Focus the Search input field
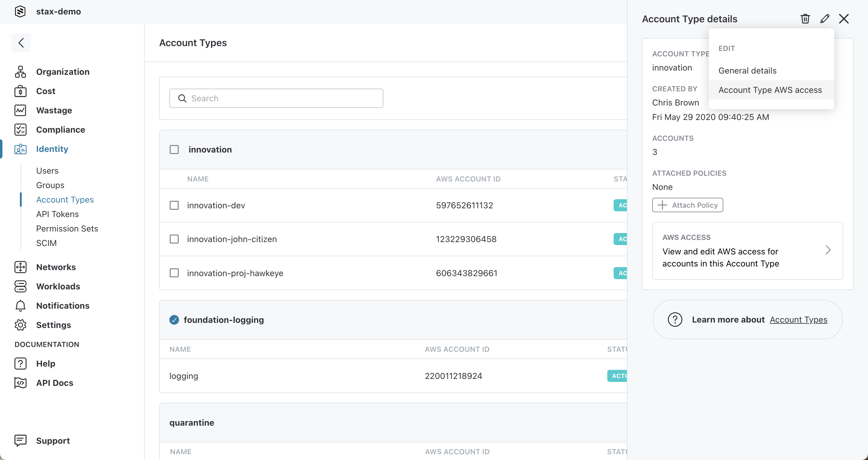The width and height of the screenshot is (868, 460). coord(276,98)
